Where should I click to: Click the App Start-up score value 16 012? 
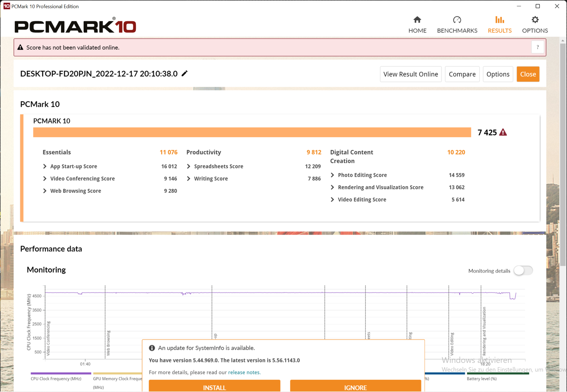[x=169, y=166]
